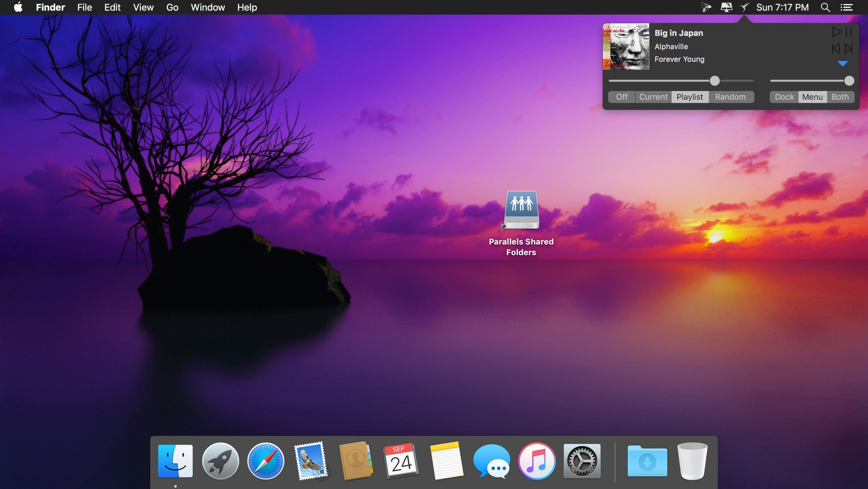Select the Current repeat option
Screen dimensions: 868x489
653,97
